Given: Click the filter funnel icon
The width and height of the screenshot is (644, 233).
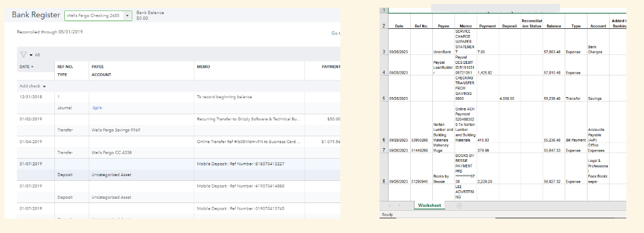Looking at the screenshot, I should point(23,55).
